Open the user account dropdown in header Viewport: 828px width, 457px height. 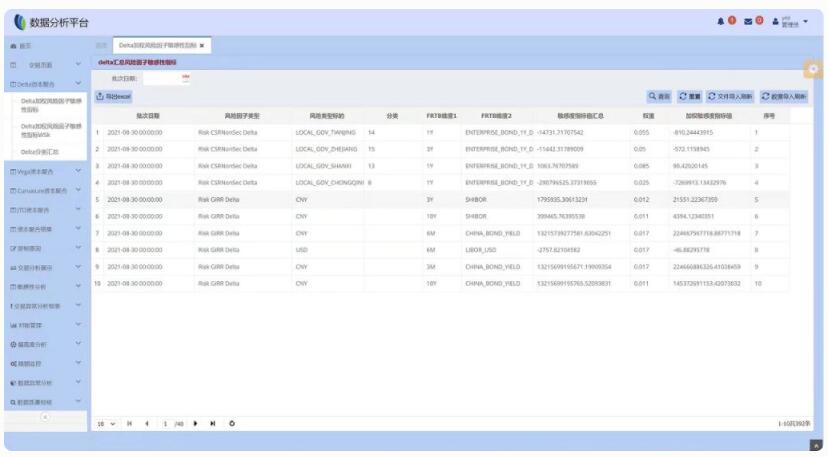click(x=789, y=21)
